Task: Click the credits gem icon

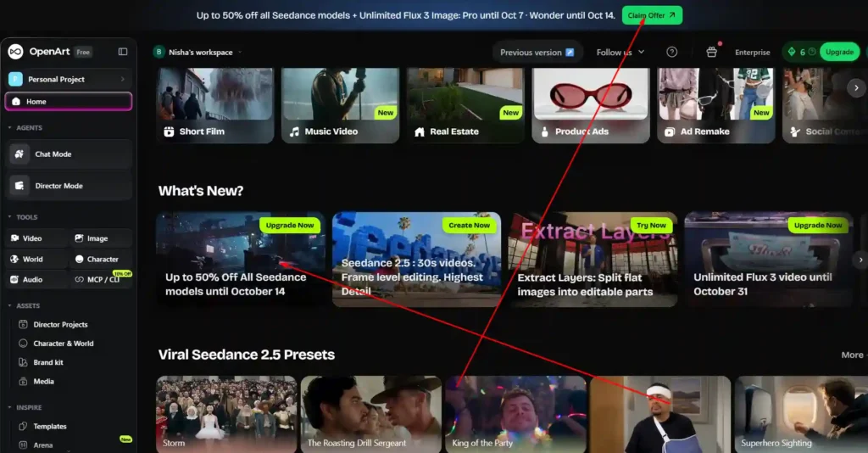Action: 792,52
